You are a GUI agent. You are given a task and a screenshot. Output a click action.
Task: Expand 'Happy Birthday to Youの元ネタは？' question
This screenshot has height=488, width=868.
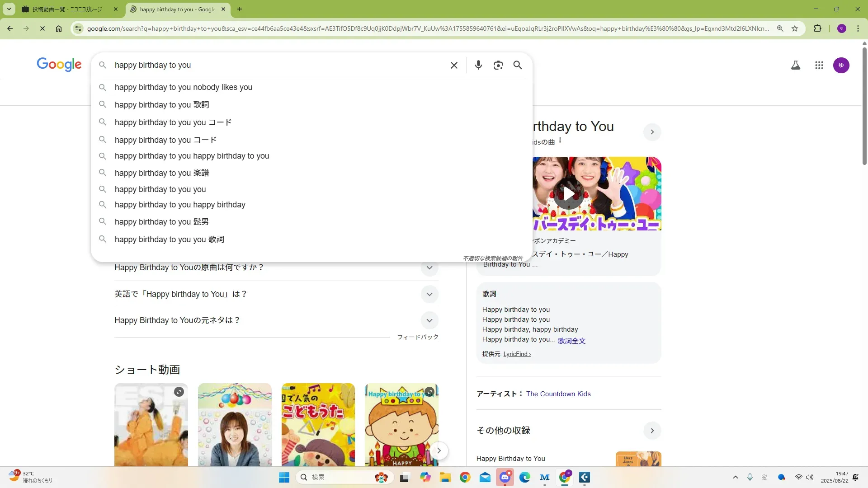tap(429, 320)
